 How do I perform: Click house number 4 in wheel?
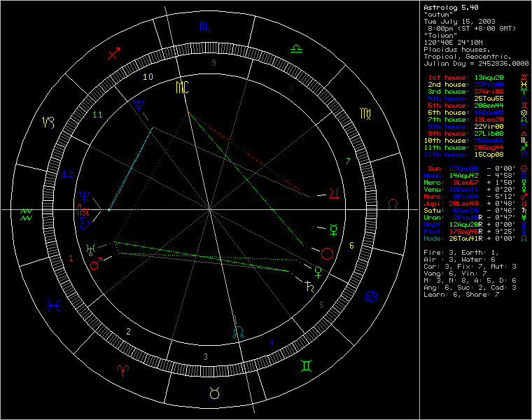271,342
